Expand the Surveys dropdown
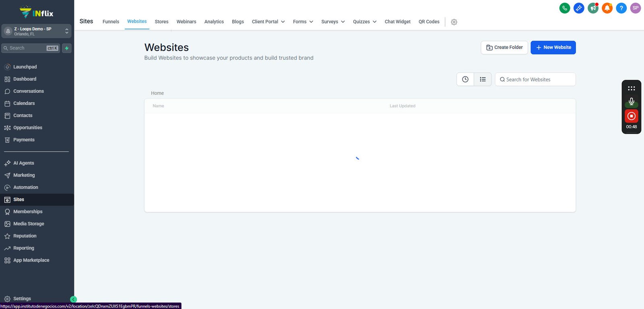This screenshot has width=644, height=309. point(333,22)
